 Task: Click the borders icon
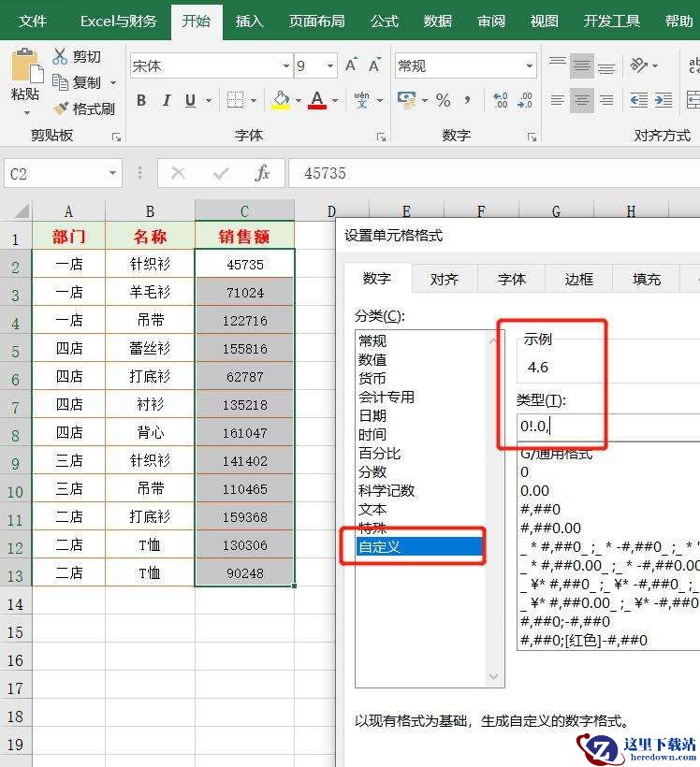pos(236,100)
